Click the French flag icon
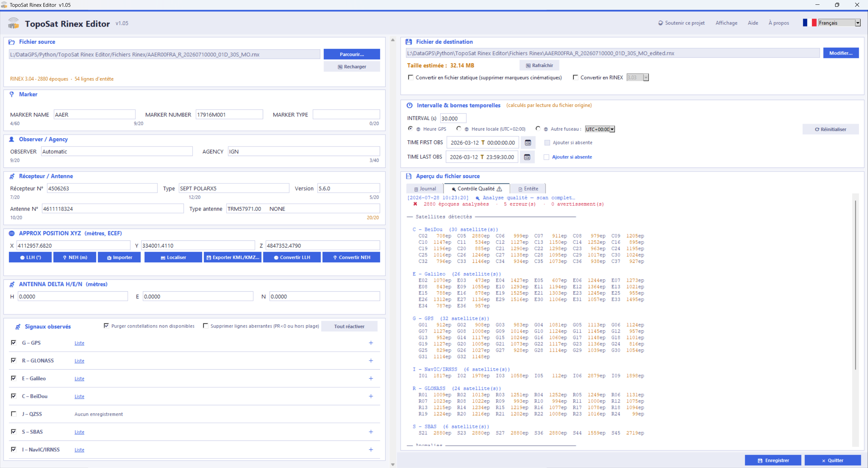The image size is (868, 468). point(809,23)
